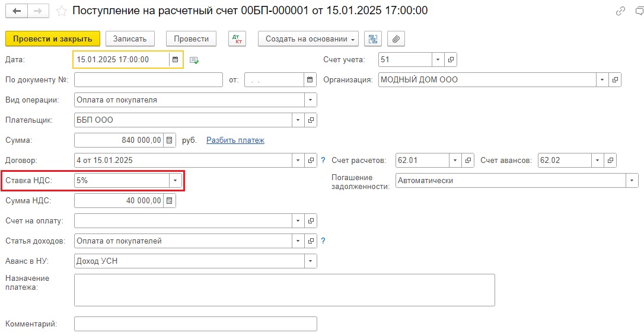644x336 pixels.
Task: Open the document structure (related documents) icon
Action: point(373,39)
